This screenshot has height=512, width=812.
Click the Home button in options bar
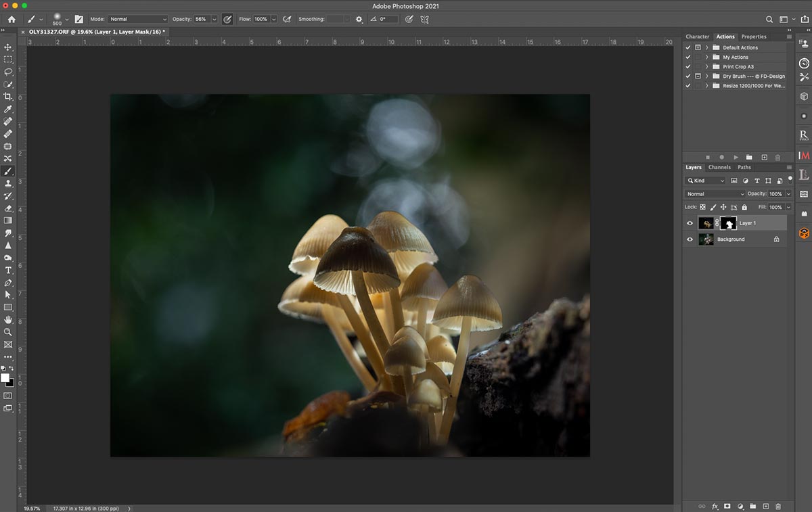pos(12,19)
